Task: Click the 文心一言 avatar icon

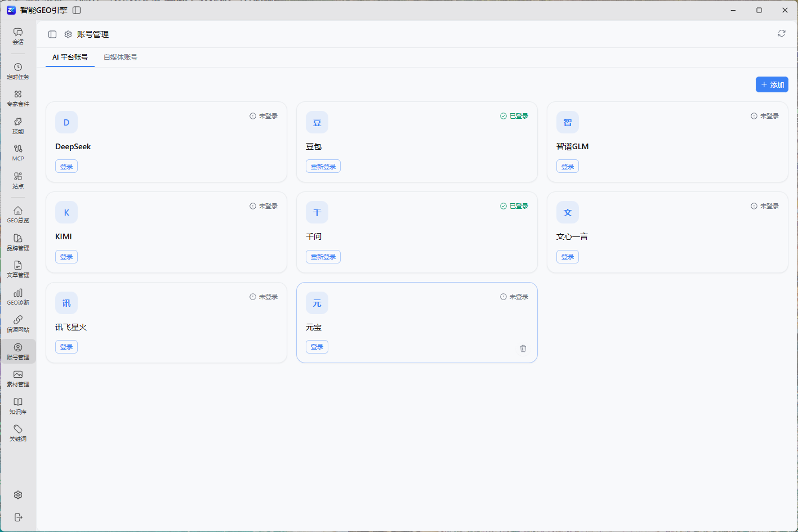Action: 568,212
